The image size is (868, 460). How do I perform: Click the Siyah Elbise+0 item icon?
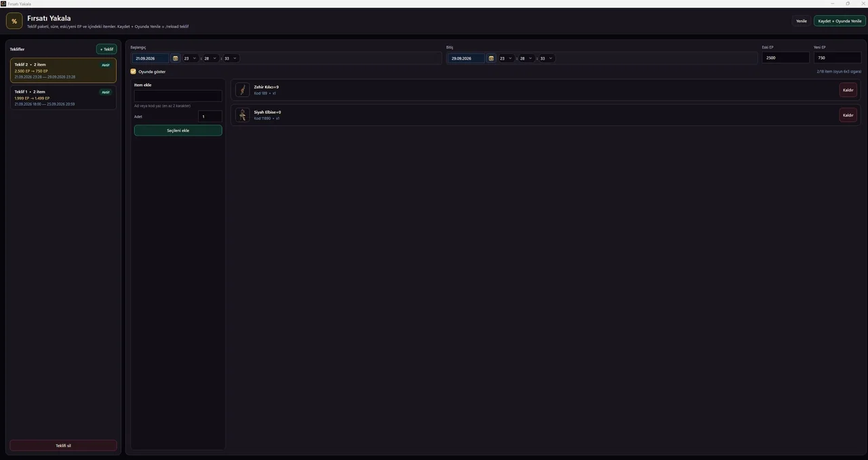coord(243,115)
